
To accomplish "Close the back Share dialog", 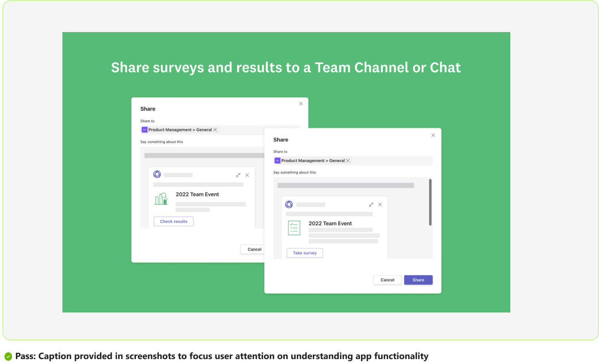I will tap(301, 104).
